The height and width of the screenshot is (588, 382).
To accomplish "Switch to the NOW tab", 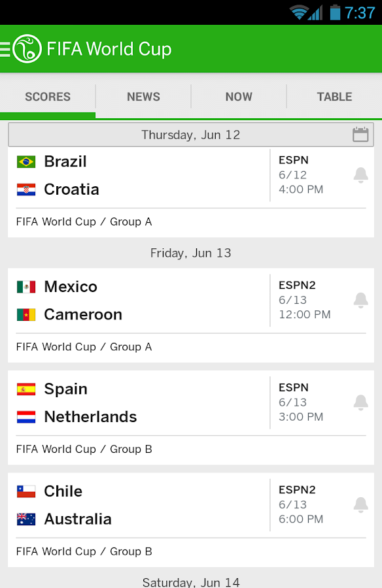I will [239, 97].
